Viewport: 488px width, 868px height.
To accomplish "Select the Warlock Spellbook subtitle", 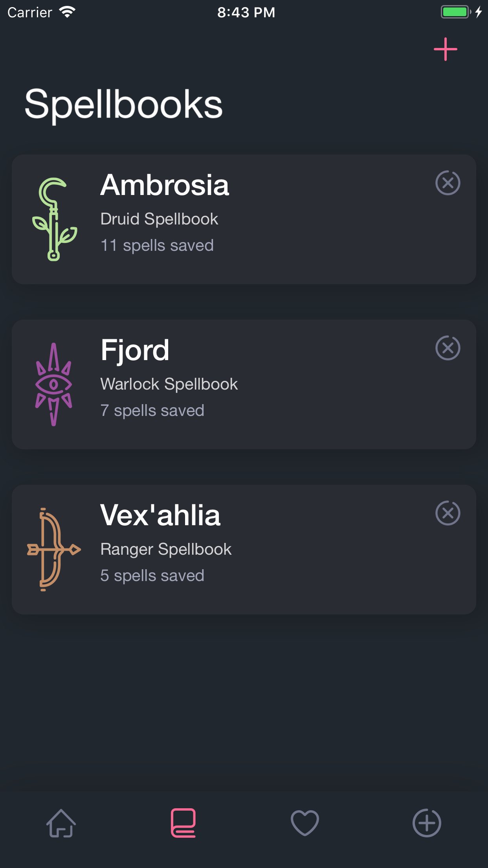I will coord(169,384).
